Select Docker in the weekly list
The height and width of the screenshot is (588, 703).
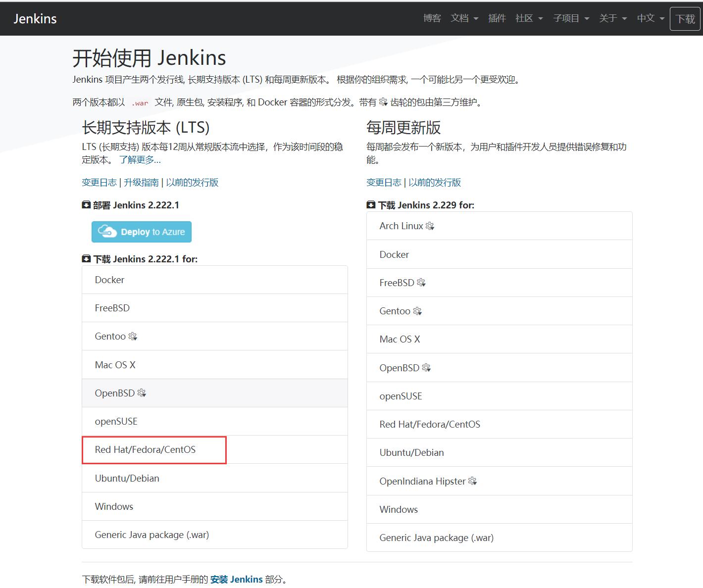point(500,254)
